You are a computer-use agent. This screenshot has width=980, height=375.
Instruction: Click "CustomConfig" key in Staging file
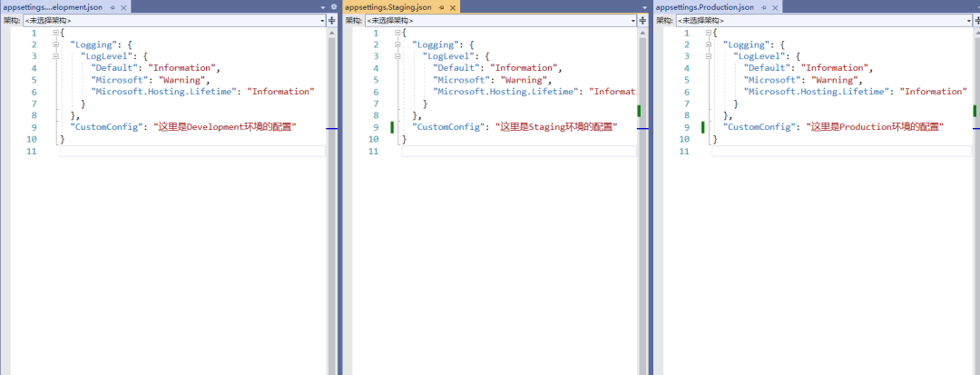(448, 127)
